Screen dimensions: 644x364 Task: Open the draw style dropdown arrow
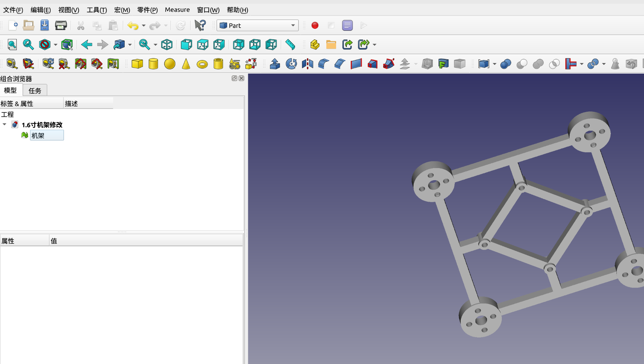[56, 45]
